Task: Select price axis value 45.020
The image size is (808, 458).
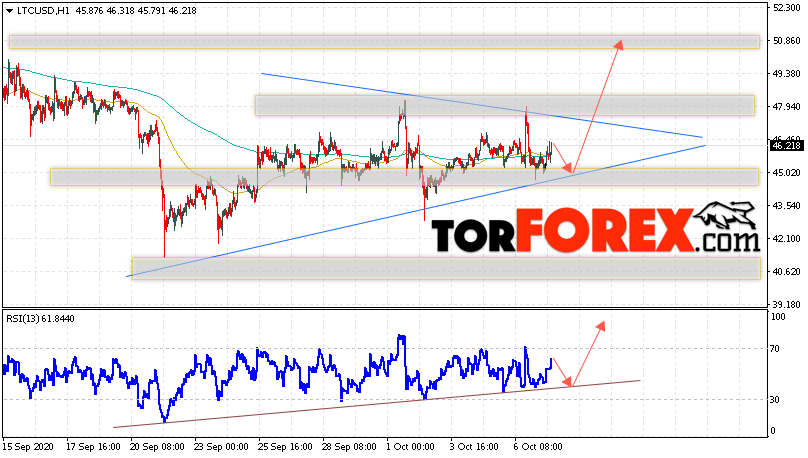Action: tap(786, 173)
